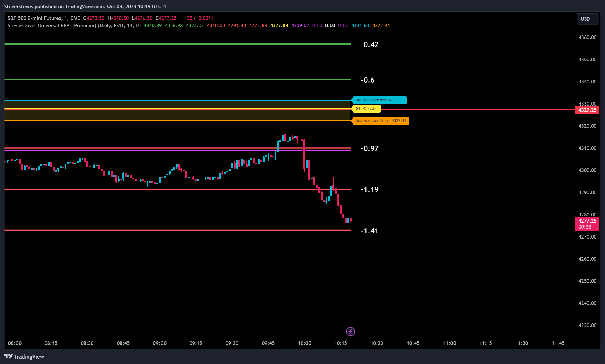Click the current price 4277.25 axis label

[587, 221]
